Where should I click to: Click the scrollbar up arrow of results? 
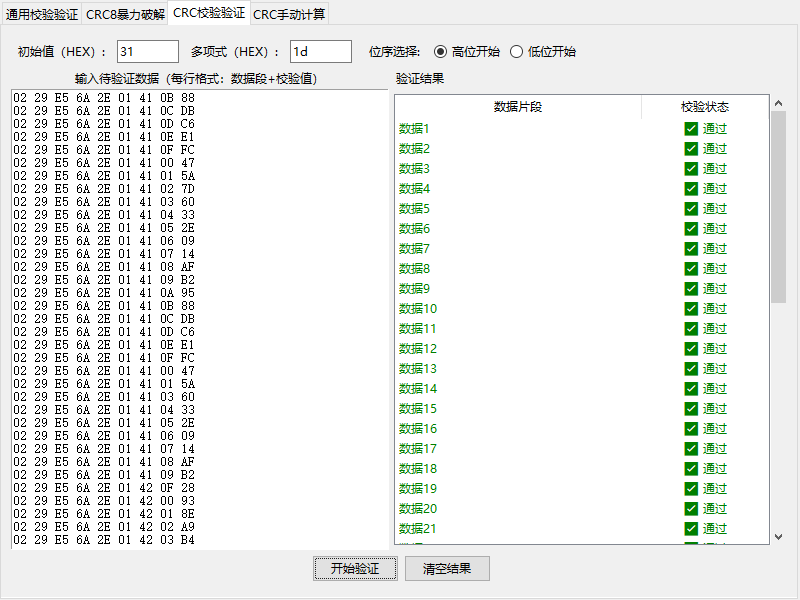tap(779, 104)
